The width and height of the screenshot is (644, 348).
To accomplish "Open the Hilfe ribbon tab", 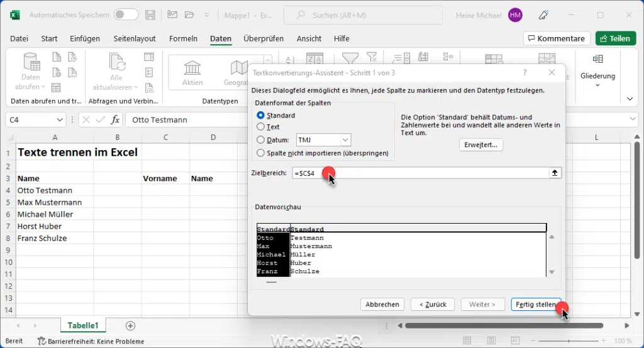I will click(341, 38).
